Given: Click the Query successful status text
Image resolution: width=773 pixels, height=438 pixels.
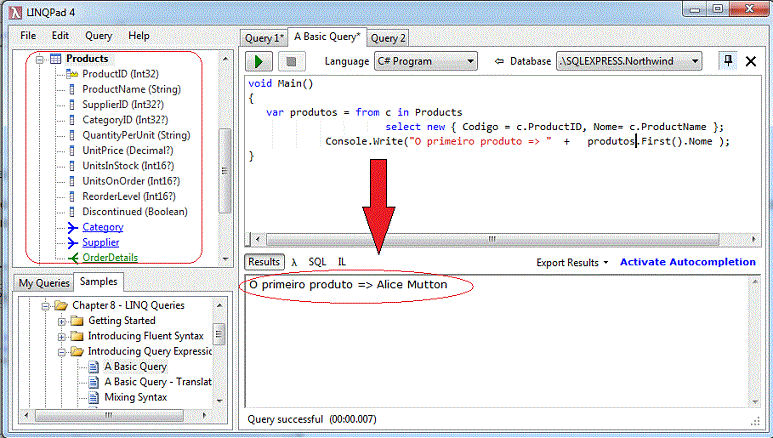Looking at the screenshot, I should coord(312,419).
